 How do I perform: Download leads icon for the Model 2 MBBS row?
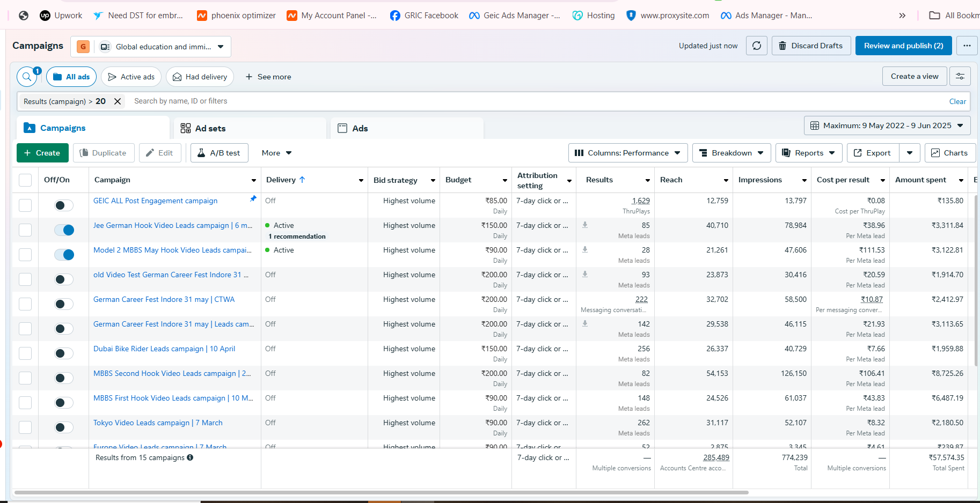[585, 249]
